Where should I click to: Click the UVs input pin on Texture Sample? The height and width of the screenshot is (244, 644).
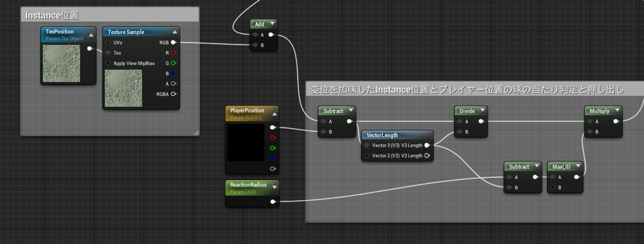point(108,42)
